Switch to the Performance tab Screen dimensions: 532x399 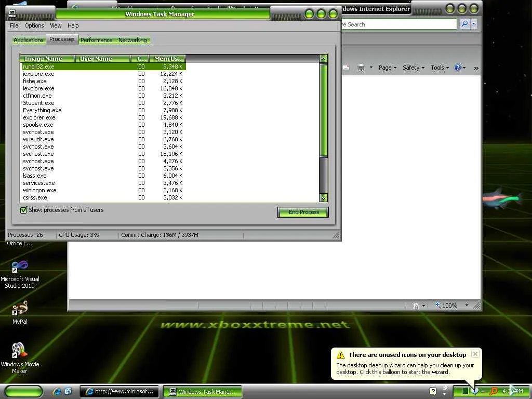coord(96,40)
